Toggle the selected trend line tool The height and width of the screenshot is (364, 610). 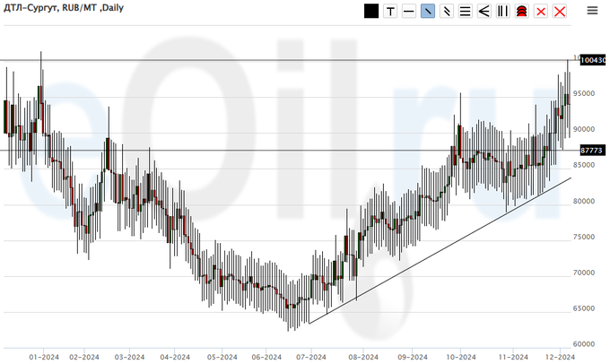point(428,11)
